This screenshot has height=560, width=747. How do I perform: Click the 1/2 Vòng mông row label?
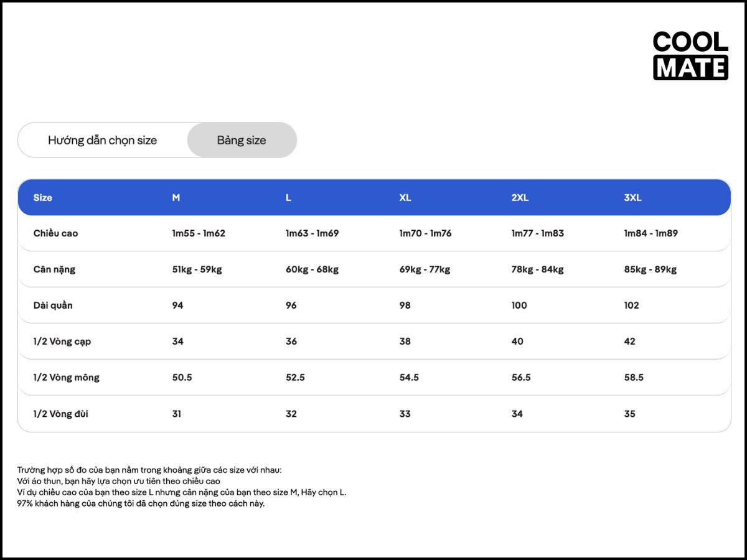coord(67,378)
